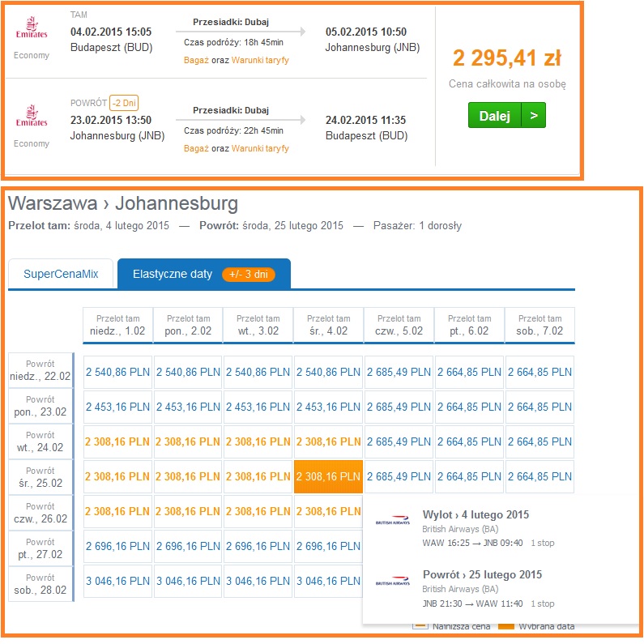This screenshot has width=644, height=644.
Task: Choose 2 664,85 PLN for 7.02 and 25.02
Action: (540, 476)
